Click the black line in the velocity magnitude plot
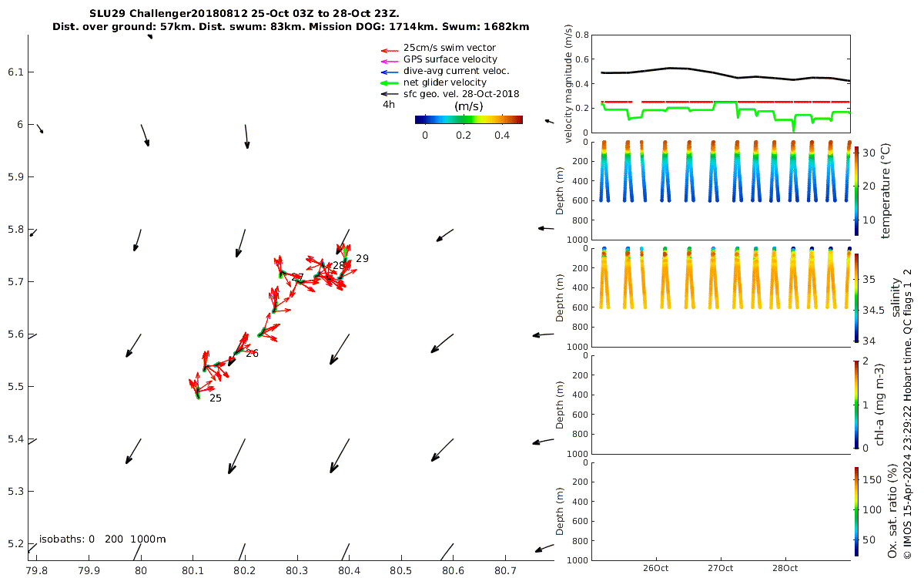This screenshot has height=578, width=924. tap(725, 75)
